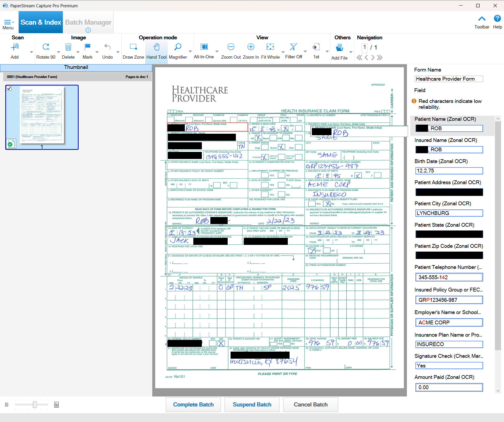Edit the Form Name field
Viewport: 504px width, 422px height.
449,79
